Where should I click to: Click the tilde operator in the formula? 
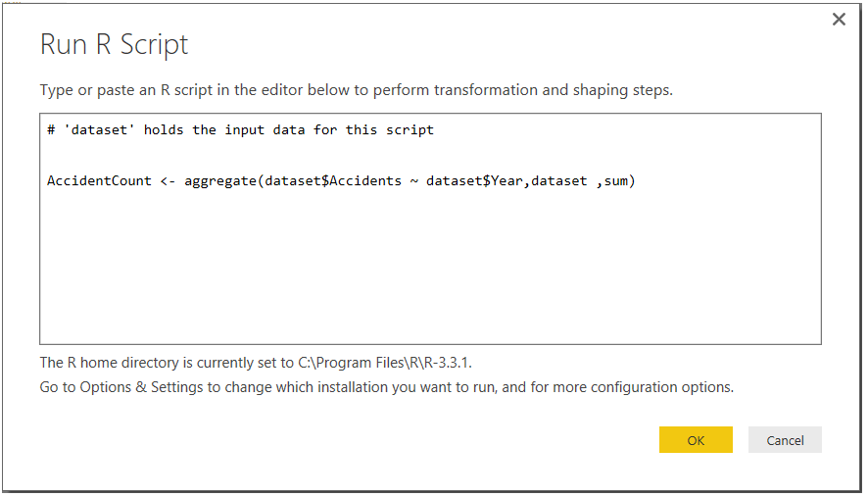click(x=414, y=180)
